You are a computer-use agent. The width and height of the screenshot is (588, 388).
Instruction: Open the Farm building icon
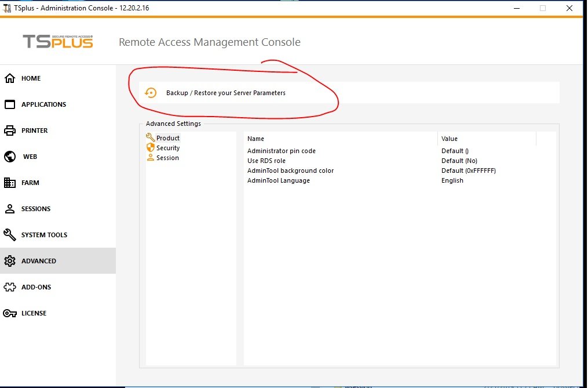click(x=10, y=183)
